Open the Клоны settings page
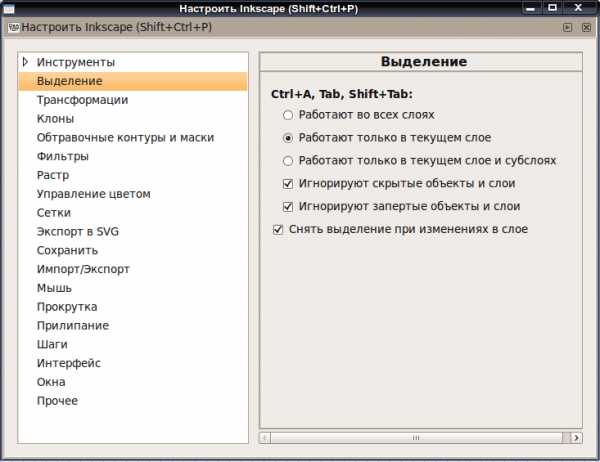Image resolution: width=600 pixels, height=462 pixels. (x=55, y=119)
